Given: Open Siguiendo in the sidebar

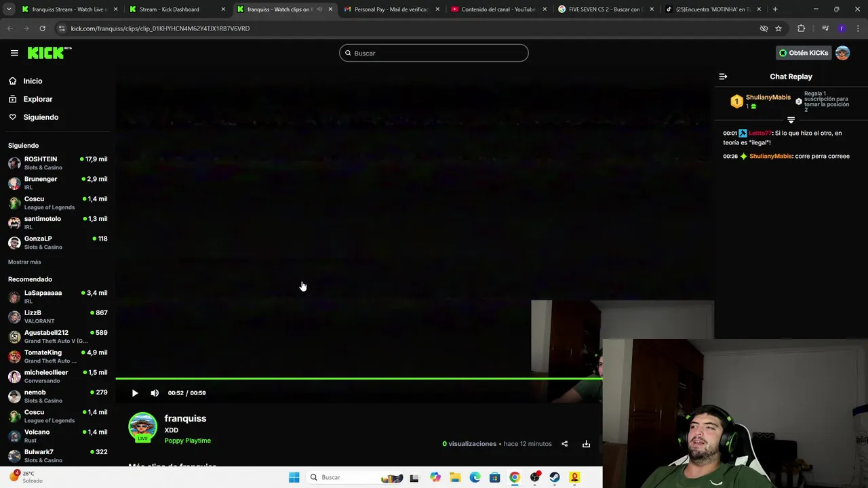Looking at the screenshot, I should [41, 117].
